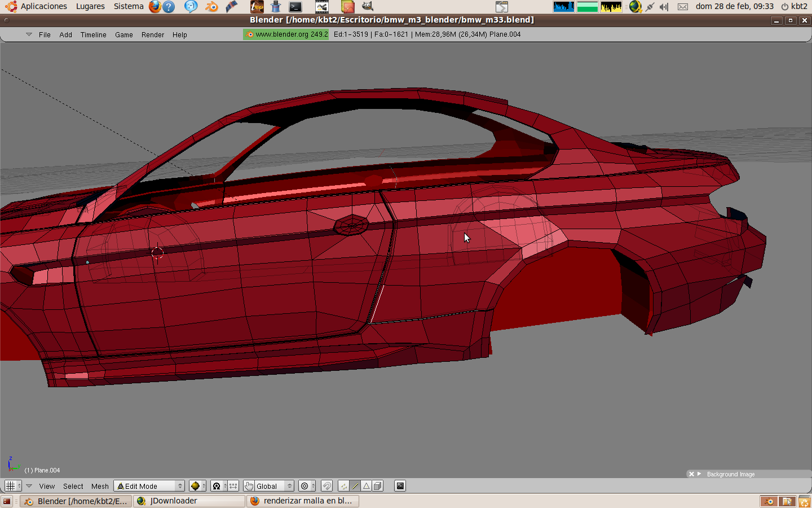Open the window type grid selector
Viewport: 812px width, 508px height.
(12, 486)
